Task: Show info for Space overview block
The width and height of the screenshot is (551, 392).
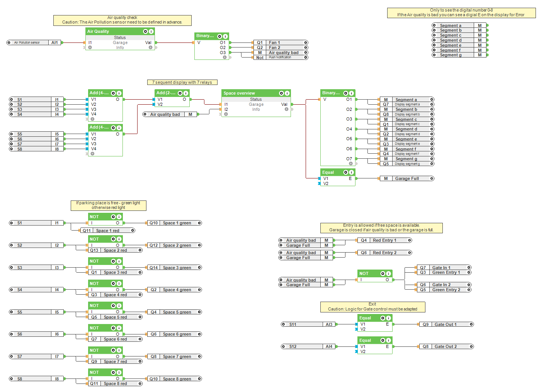Action: (x=287, y=93)
